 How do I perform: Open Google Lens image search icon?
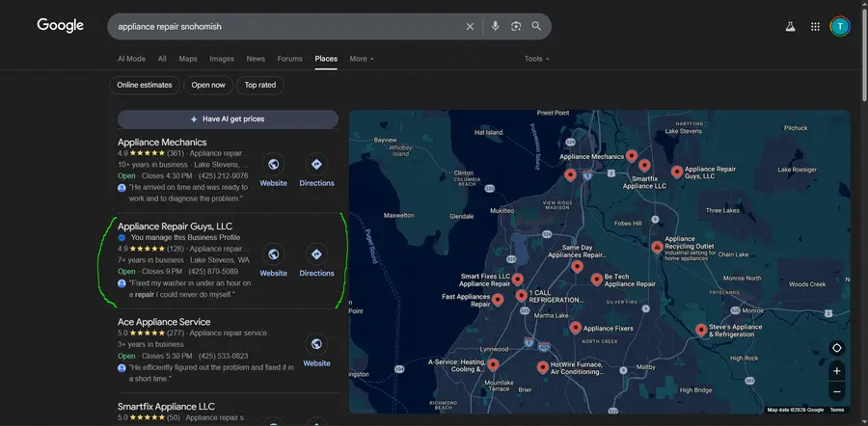pos(516,26)
